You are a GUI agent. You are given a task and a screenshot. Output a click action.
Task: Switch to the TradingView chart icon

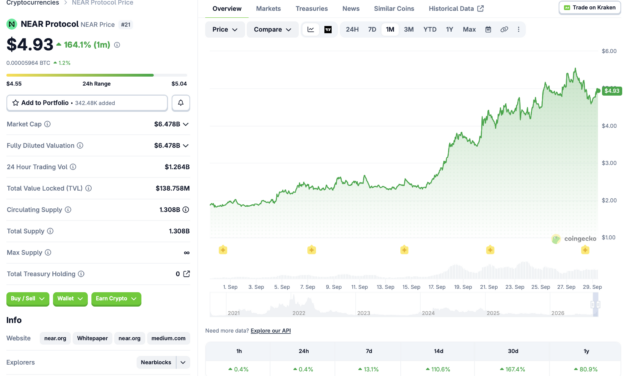(327, 30)
